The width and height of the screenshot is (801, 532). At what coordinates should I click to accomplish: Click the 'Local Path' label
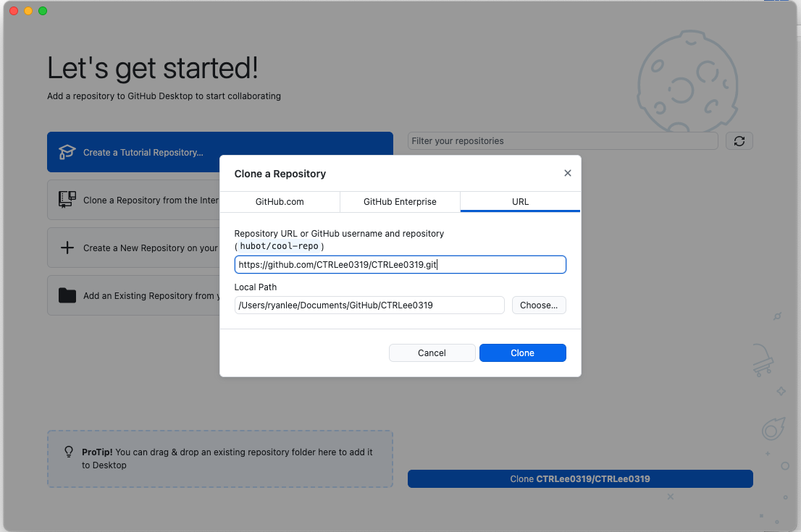pos(256,287)
